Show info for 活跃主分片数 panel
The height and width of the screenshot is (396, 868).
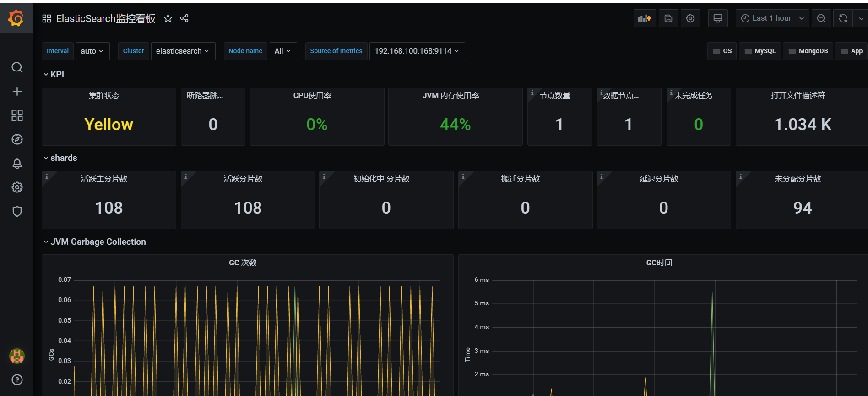[46, 176]
